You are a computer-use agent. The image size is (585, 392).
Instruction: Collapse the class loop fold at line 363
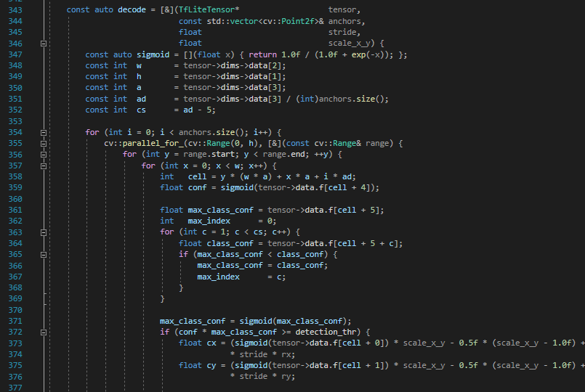pyautogui.click(x=44, y=232)
